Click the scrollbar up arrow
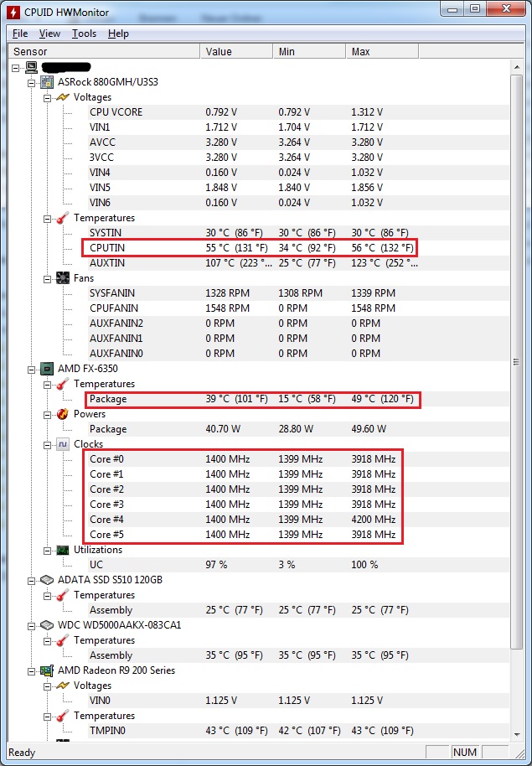This screenshot has width=532, height=766. point(516,66)
